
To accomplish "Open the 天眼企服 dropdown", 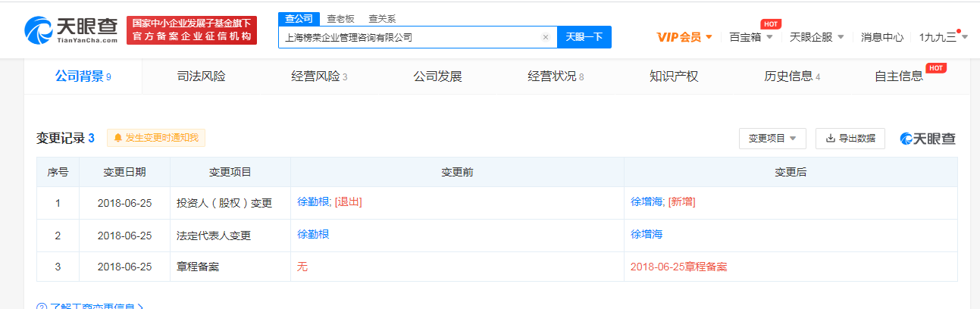I will tap(816, 36).
